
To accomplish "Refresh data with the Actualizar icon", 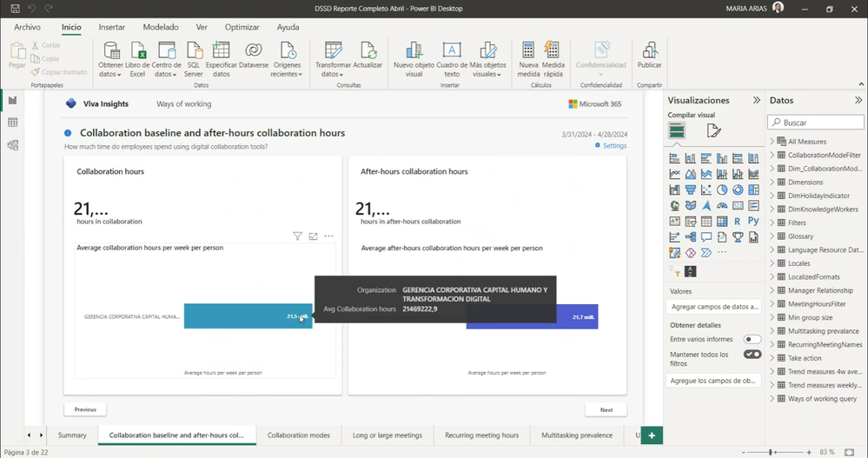I will 368,50.
